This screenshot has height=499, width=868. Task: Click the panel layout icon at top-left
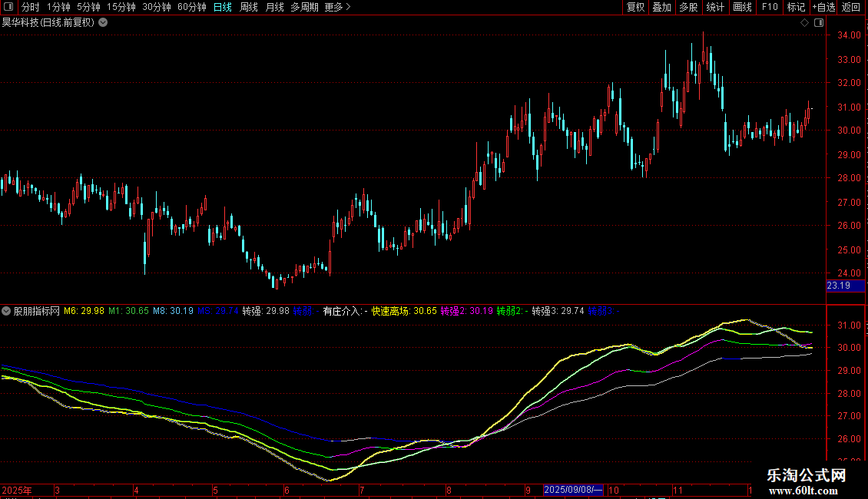pyautogui.click(x=8, y=7)
